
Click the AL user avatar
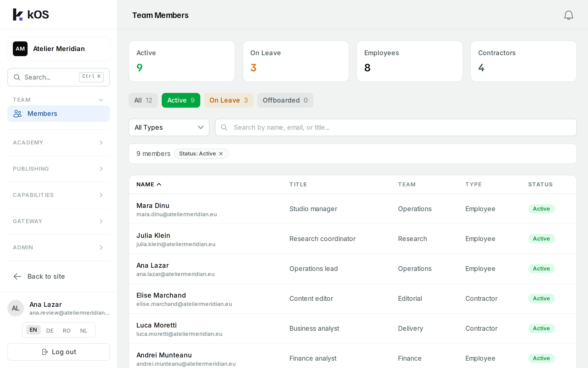coord(16,308)
